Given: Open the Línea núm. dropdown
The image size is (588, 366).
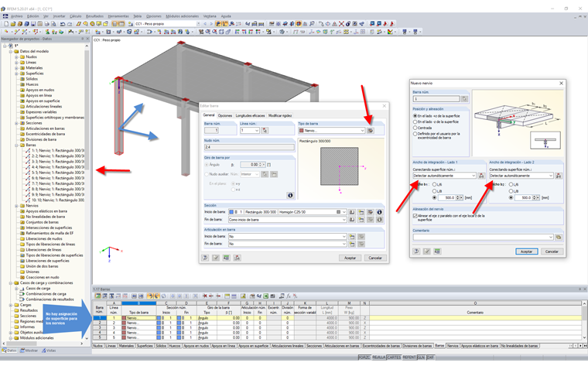Looking at the screenshot, I should click(x=257, y=131).
